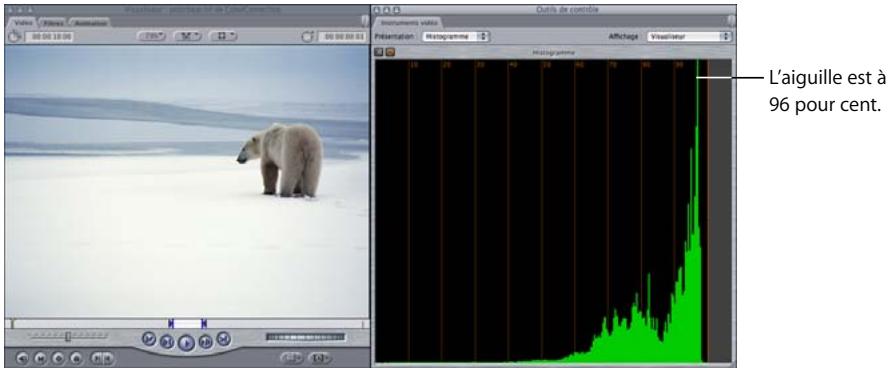Click the shuttle control slider handle

click(68, 337)
